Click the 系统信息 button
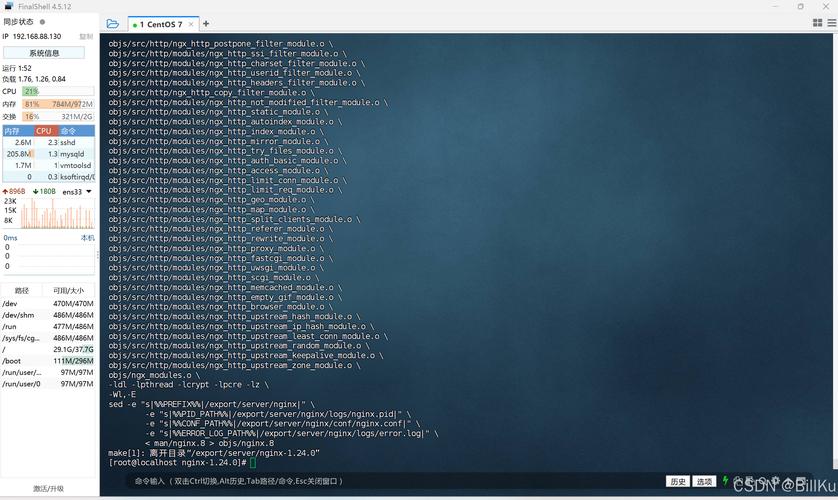The width and height of the screenshot is (838, 500). click(x=44, y=53)
